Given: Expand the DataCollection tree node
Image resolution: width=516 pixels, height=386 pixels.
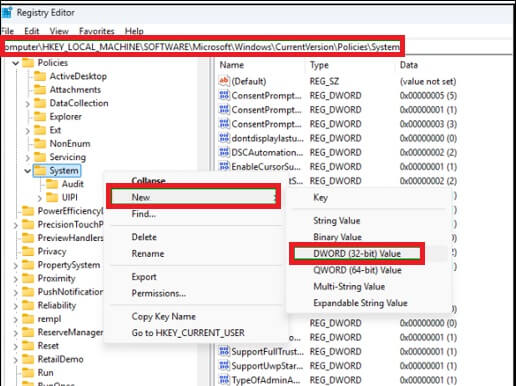Looking at the screenshot, I should click(28, 104).
